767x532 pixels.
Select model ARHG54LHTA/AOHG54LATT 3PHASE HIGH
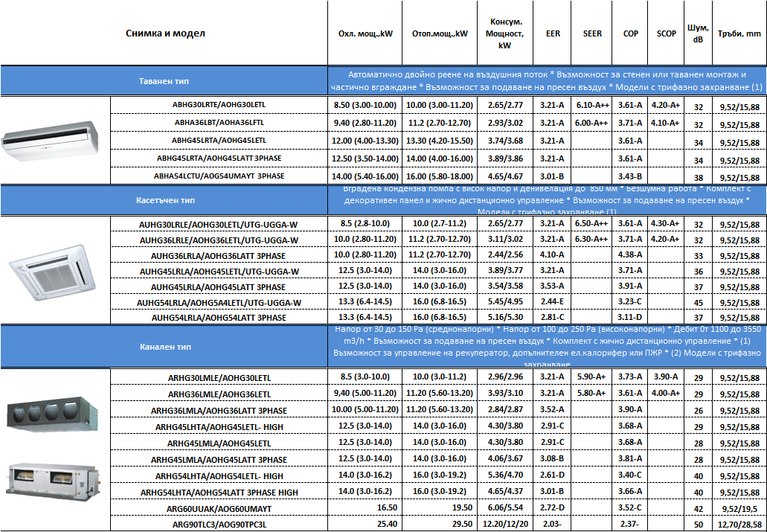pos(219,492)
